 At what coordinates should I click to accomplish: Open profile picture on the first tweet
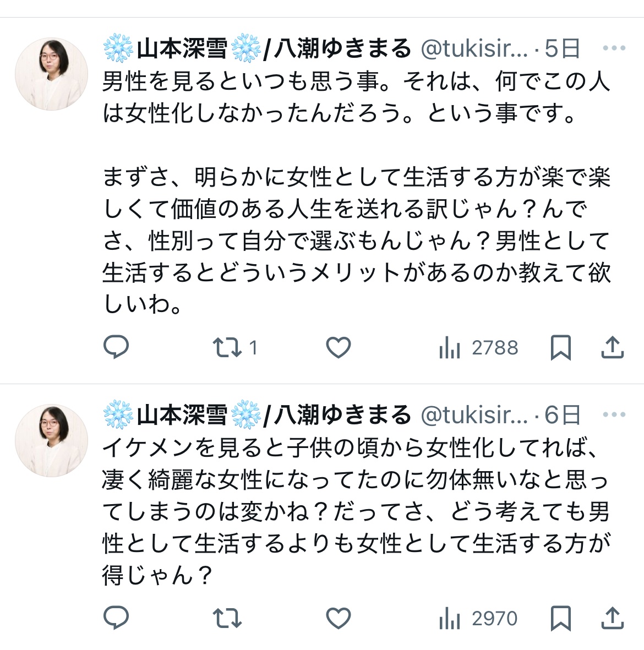tap(51, 74)
